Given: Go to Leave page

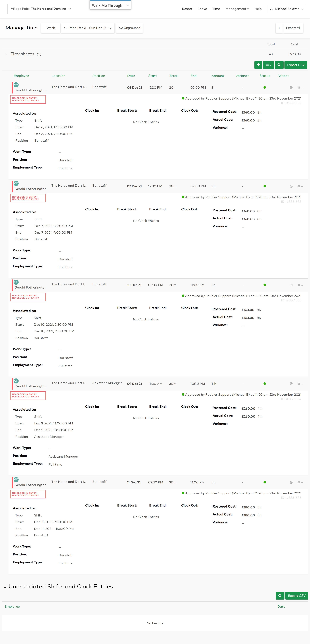Looking at the screenshot, I should tap(202, 9).
